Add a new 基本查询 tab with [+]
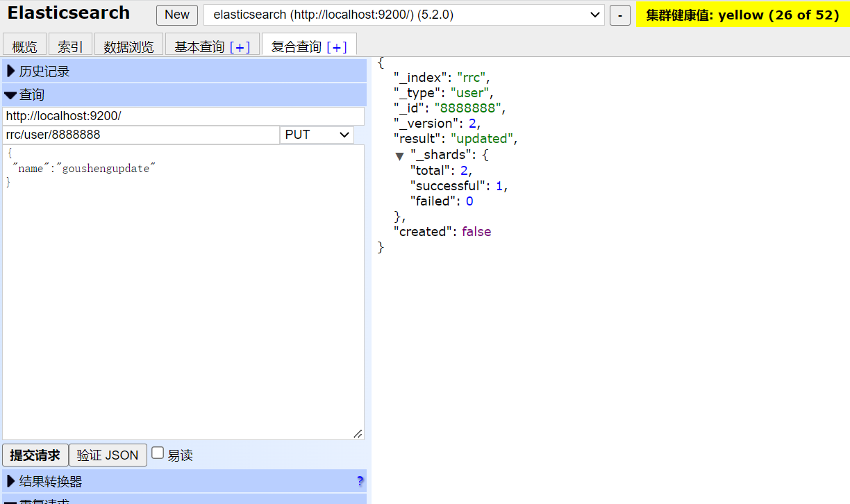 240,47
